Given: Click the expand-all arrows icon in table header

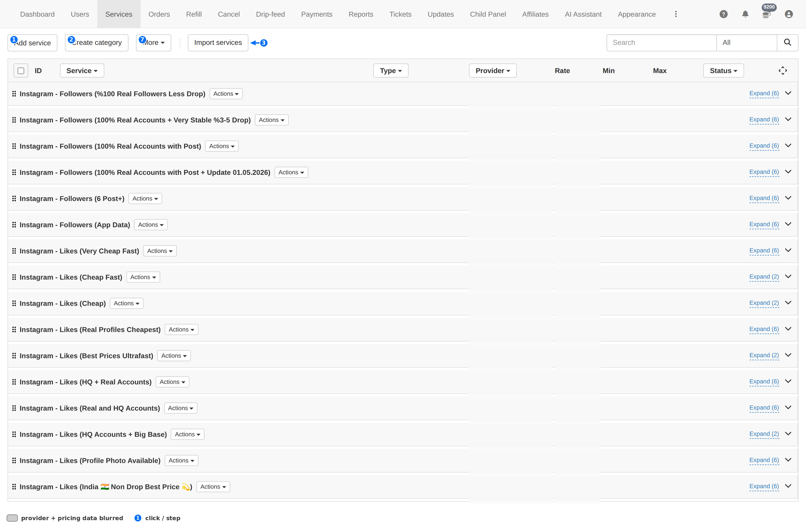Looking at the screenshot, I should [x=782, y=71].
